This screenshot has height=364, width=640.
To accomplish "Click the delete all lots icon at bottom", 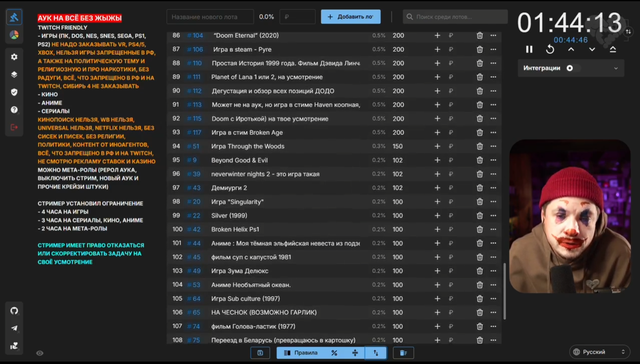I will tap(403, 353).
